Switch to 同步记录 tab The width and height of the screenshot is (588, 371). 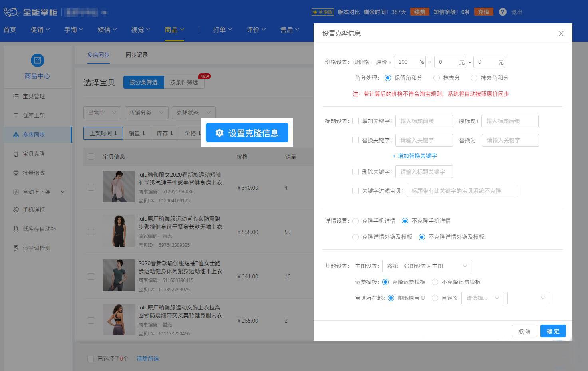137,55
